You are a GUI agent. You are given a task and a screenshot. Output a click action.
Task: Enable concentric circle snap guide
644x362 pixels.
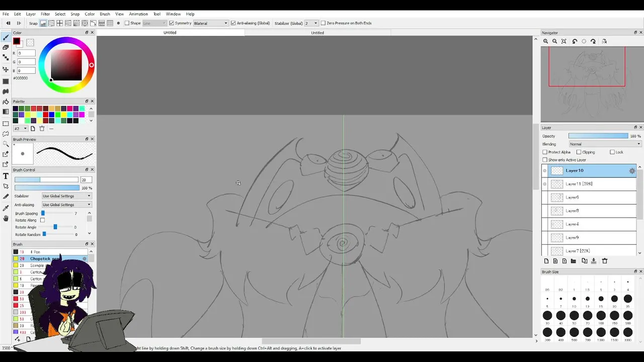click(85, 23)
